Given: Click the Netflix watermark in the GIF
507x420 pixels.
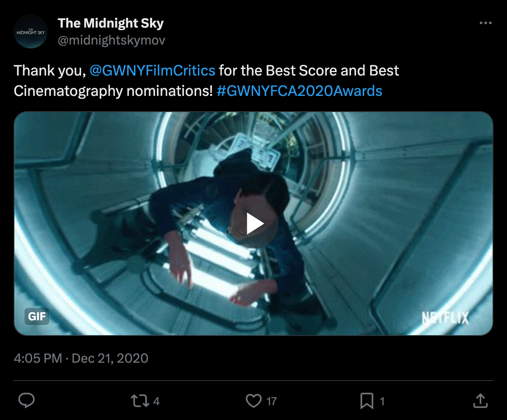Looking at the screenshot, I should (445, 318).
